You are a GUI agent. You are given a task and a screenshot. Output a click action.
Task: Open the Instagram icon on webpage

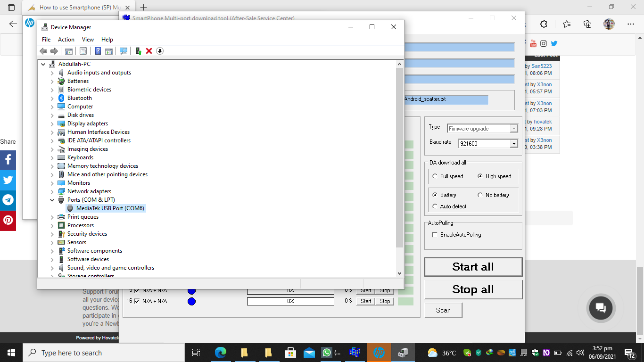[x=544, y=43]
